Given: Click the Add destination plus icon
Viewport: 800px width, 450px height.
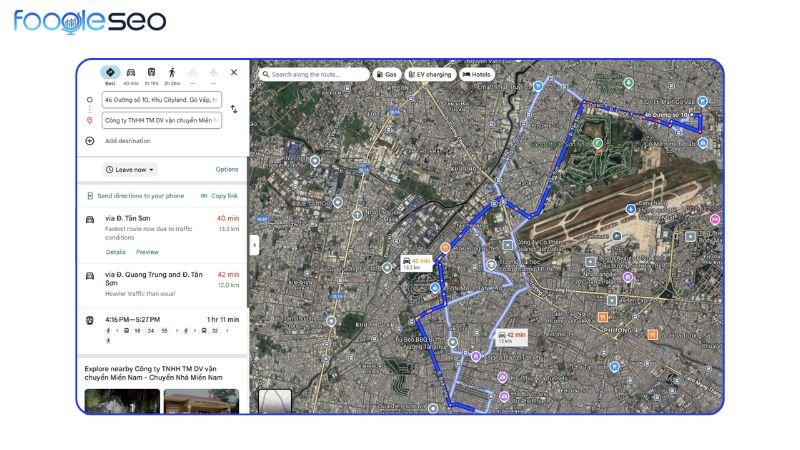Looking at the screenshot, I should [x=90, y=141].
